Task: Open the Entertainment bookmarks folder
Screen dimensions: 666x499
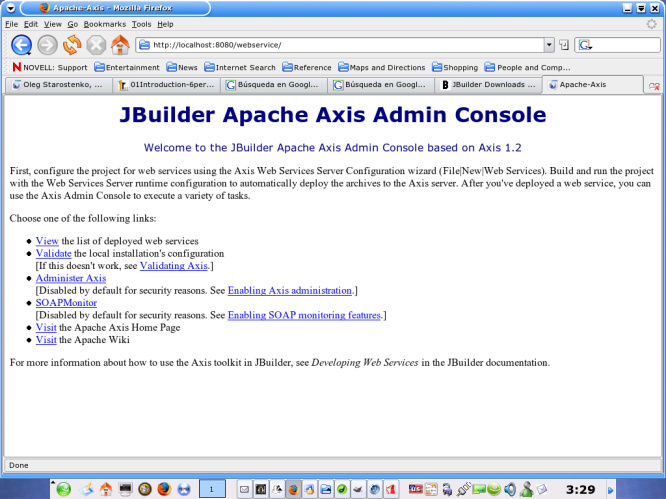Action: tap(127, 67)
